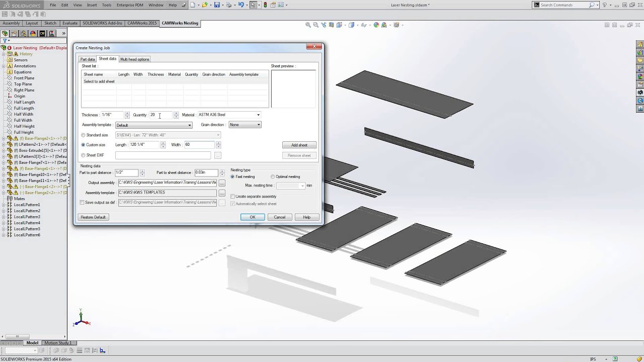Screen dimensions: 644x362
Task: Switch to the Multi head options tab
Action: click(134, 59)
